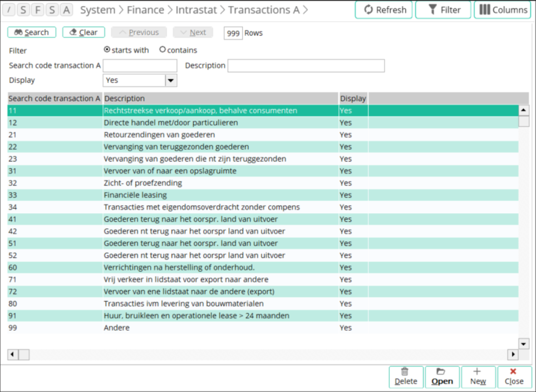
Task: Clear the filter with the eraser button
Action: click(83, 32)
